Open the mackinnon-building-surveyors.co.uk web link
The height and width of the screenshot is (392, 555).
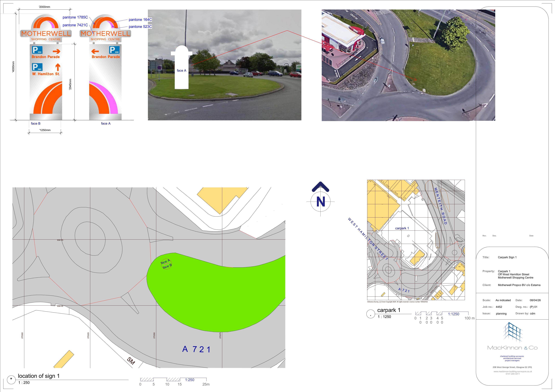[513, 371]
